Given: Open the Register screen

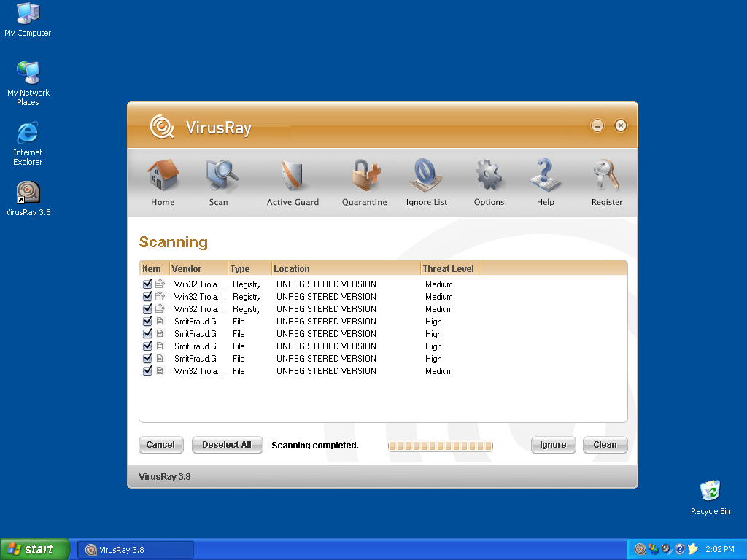Looking at the screenshot, I should [x=606, y=181].
